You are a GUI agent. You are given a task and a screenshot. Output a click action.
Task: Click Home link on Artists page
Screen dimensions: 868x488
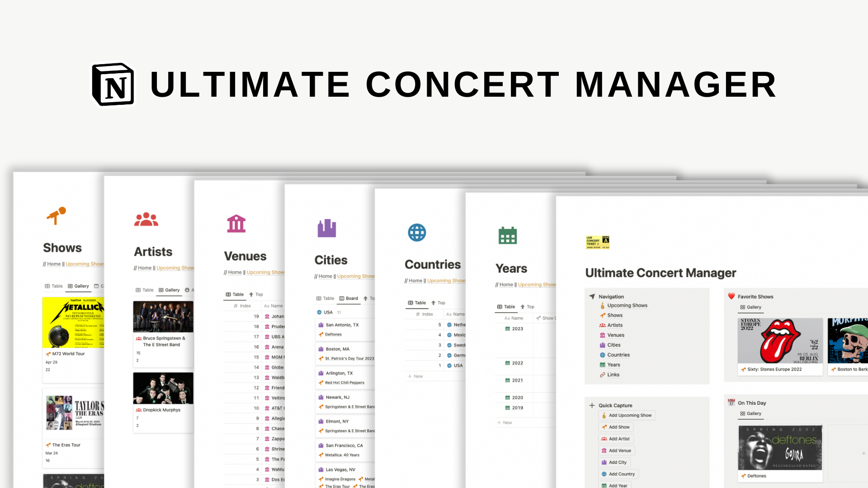tap(145, 268)
